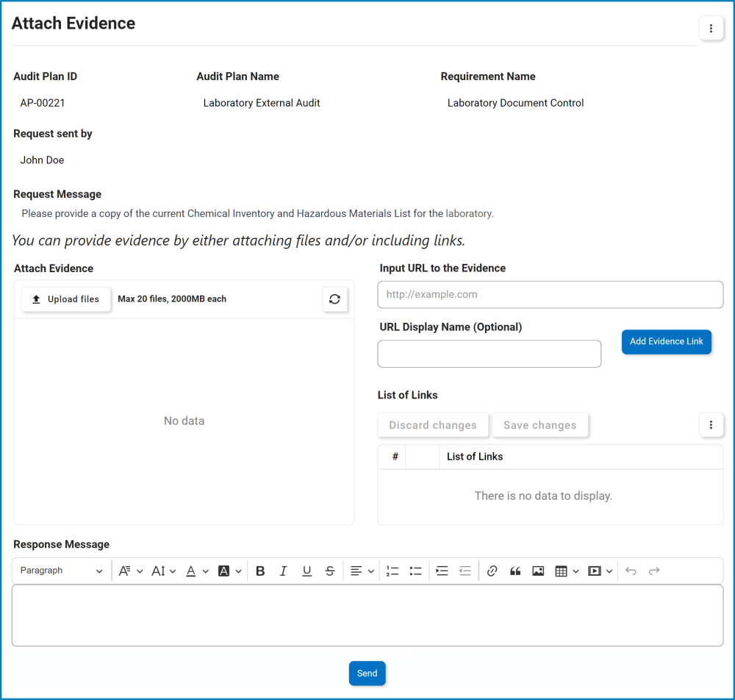This screenshot has height=700, width=735.
Task: Increase indent in the message editor
Action: [442, 571]
